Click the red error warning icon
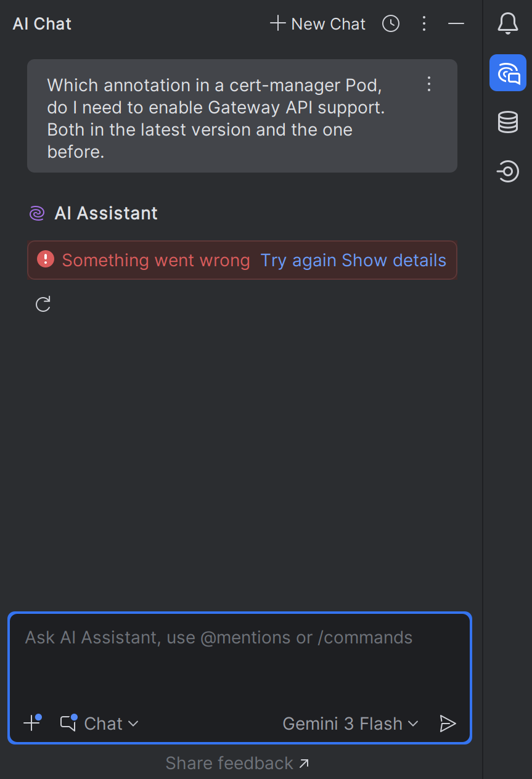This screenshot has width=532, height=779. point(46,259)
